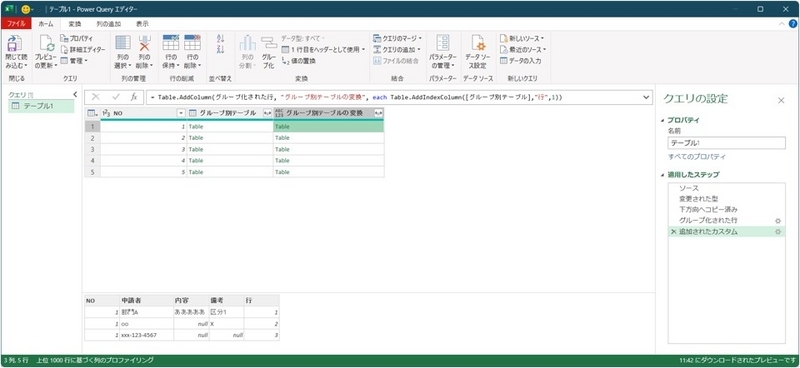
Task: Collapse the プロパティ section in query settings
Action: click(663, 120)
